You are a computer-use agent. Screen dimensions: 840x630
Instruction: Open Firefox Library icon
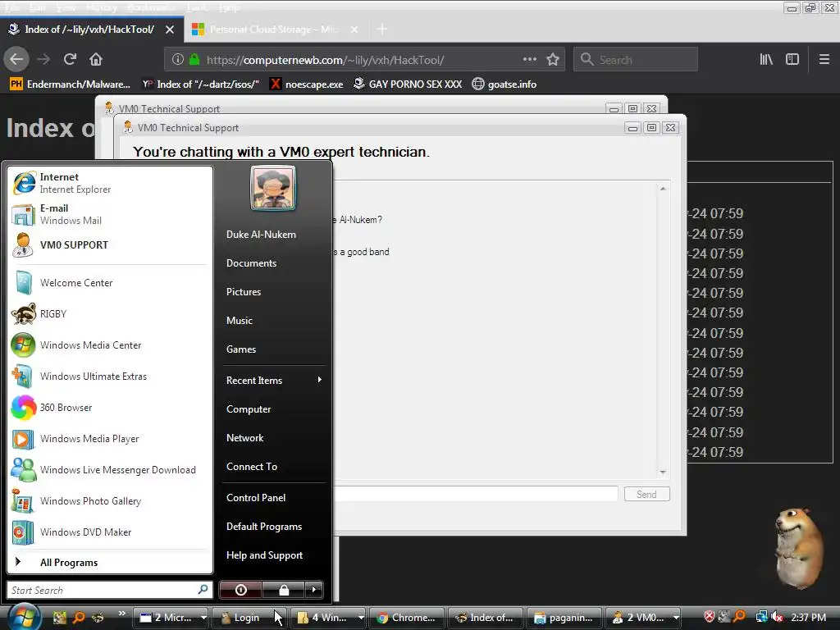click(x=766, y=59)
